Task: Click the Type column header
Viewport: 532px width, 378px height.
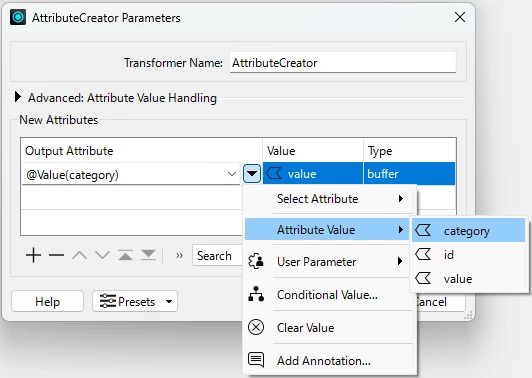Action: [x=410, y=151]
